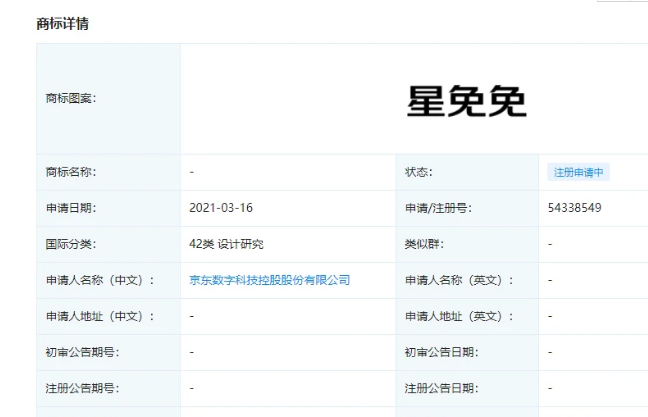The width and height of the screenshot is (648, 417).
Task: Click the 商标图案 label
Action: (71, 98)
